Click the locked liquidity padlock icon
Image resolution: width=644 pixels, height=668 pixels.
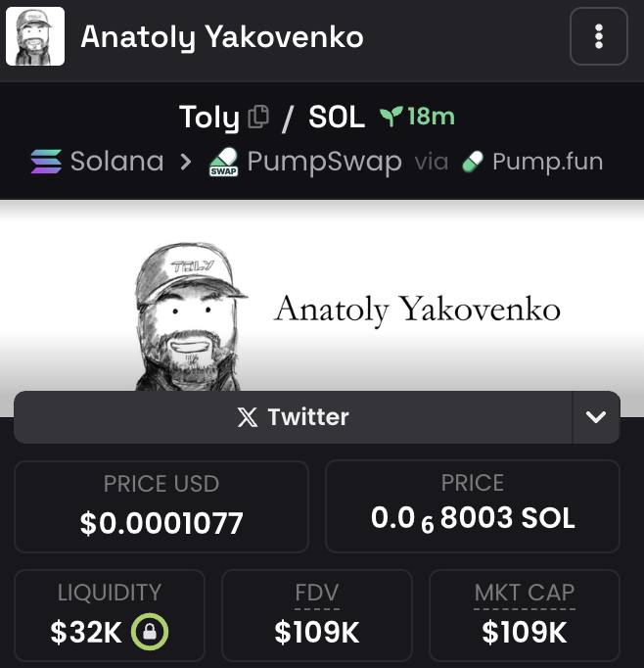[150, 633]
